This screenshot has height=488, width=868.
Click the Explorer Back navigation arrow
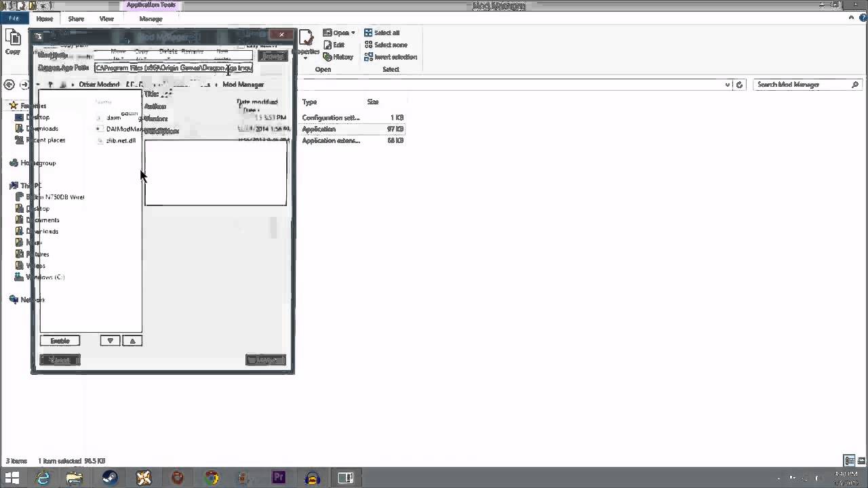[9, 85]
